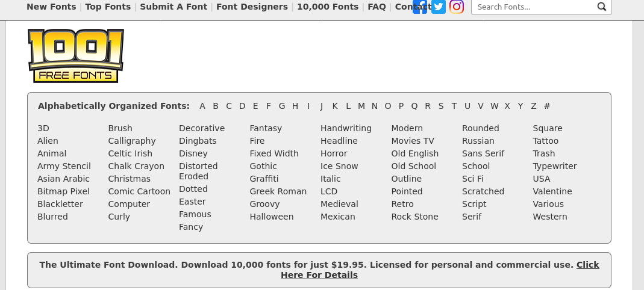
Task: Open the Sans Serif category
Action: [483, 154]
